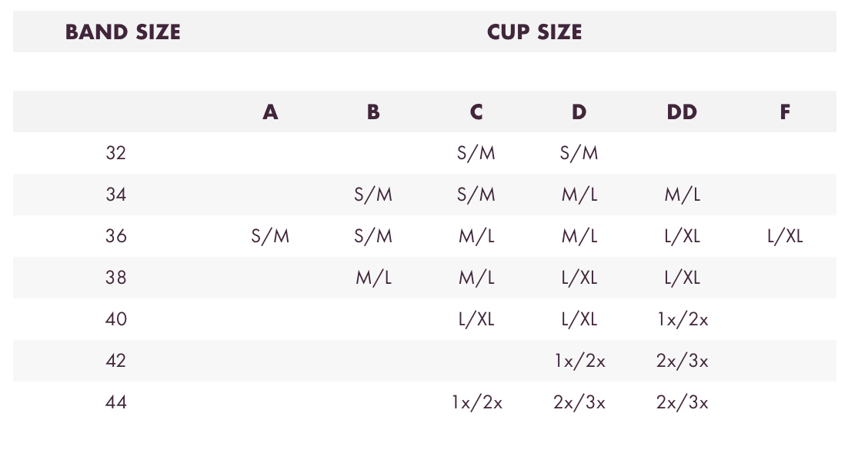Image resolution: width=868 pixels, height=463 pixels.
Task: Click the BAND SIZE header
Action: (123, 32)
